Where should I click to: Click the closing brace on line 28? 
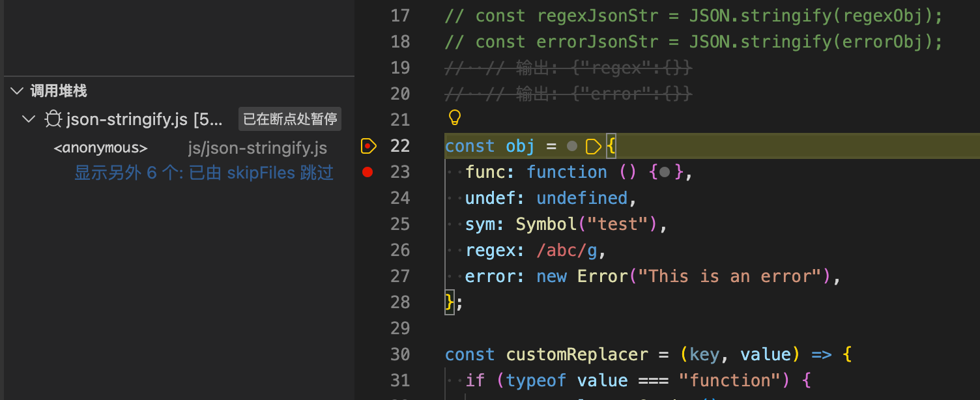coord(449,302)
